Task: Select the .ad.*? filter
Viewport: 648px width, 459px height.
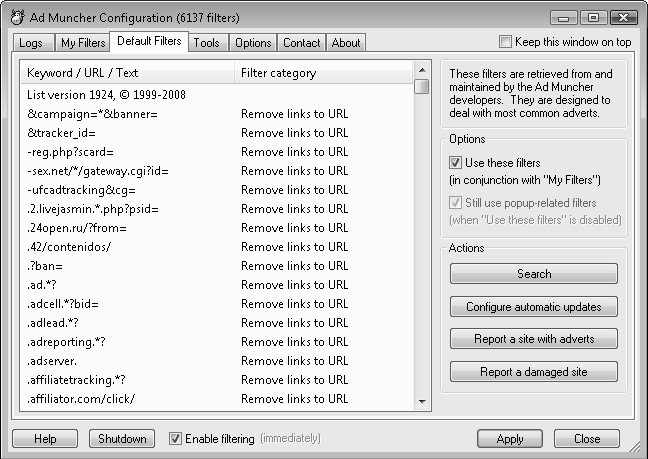Action: 217,285
